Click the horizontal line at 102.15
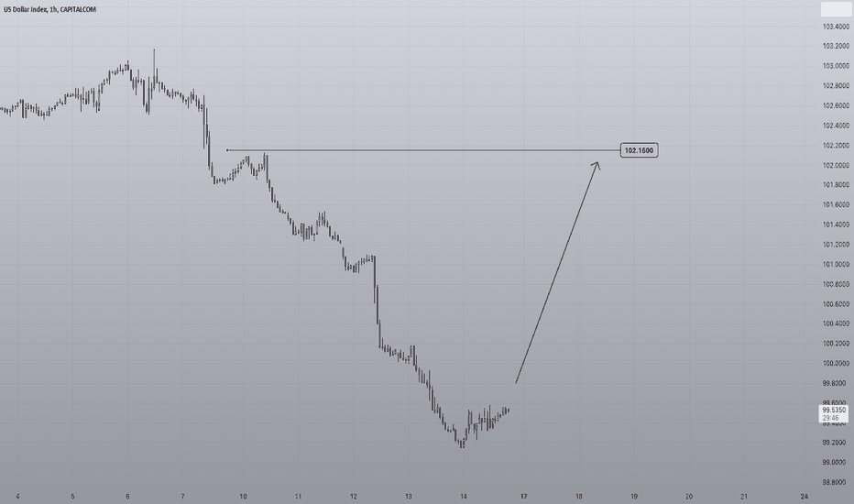 coord(423,150)
